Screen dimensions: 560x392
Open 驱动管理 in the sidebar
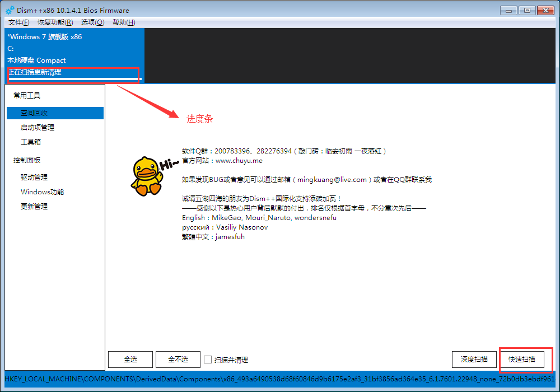(x=34, y=178)
